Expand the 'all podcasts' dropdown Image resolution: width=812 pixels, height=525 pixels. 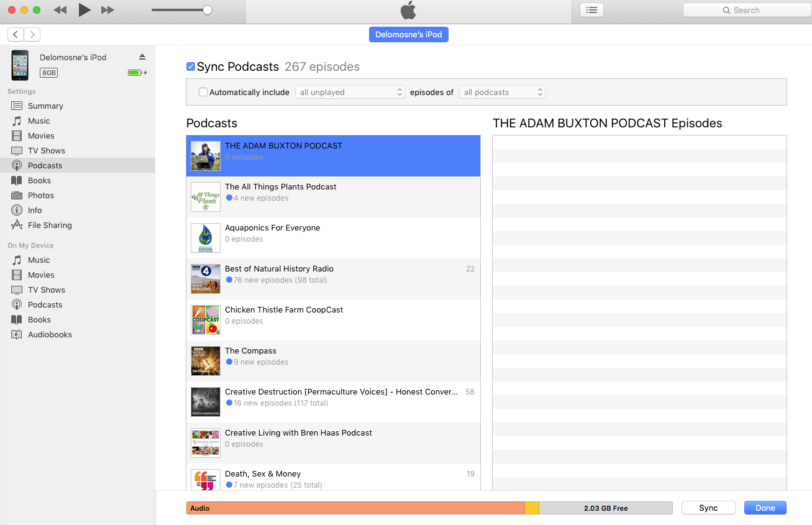[503, 93]
